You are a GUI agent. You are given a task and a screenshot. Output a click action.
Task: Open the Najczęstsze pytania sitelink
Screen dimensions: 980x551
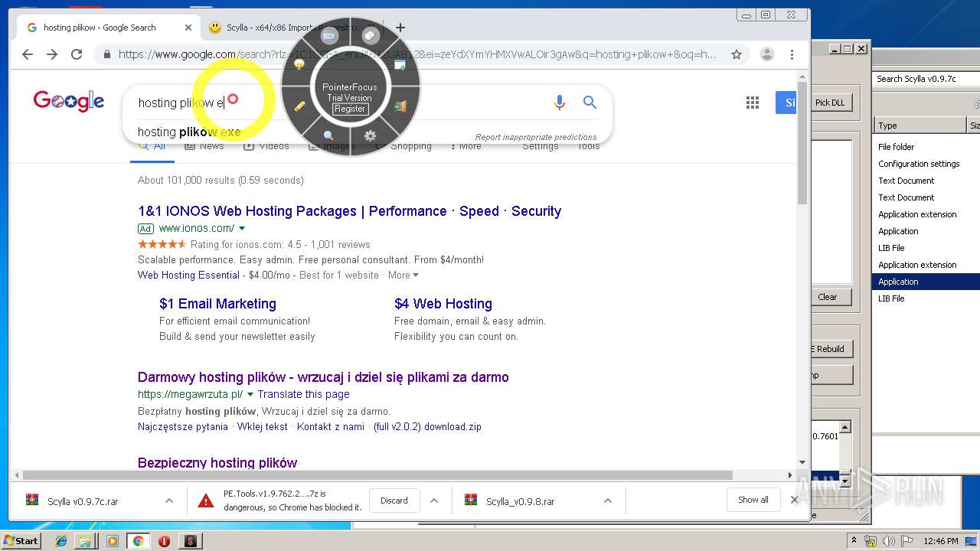click(183, 427)
